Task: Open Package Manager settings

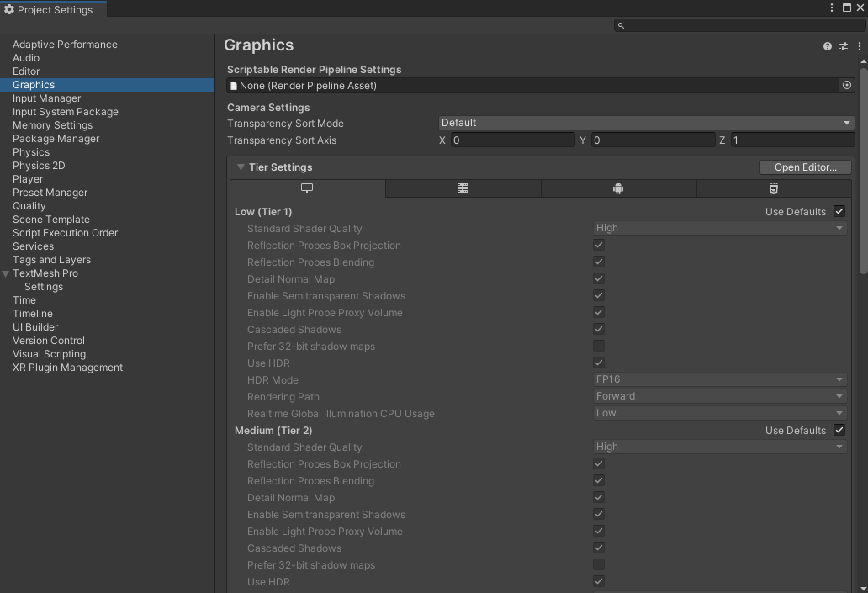Action: point(56,139)
